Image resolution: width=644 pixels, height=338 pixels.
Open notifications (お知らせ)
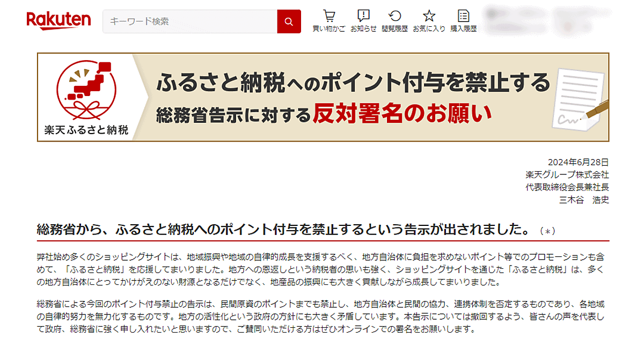pyautogui.click(x=363, y=21)
